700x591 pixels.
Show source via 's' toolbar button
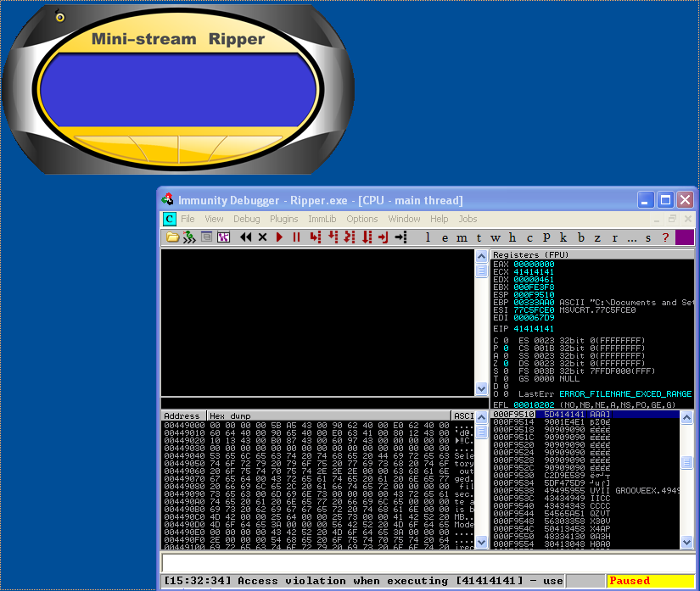(x=648, y=237)
